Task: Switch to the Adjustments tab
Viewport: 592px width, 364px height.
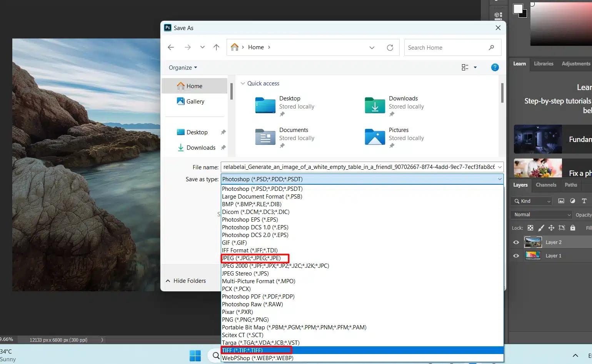Action: coord(575,64)
